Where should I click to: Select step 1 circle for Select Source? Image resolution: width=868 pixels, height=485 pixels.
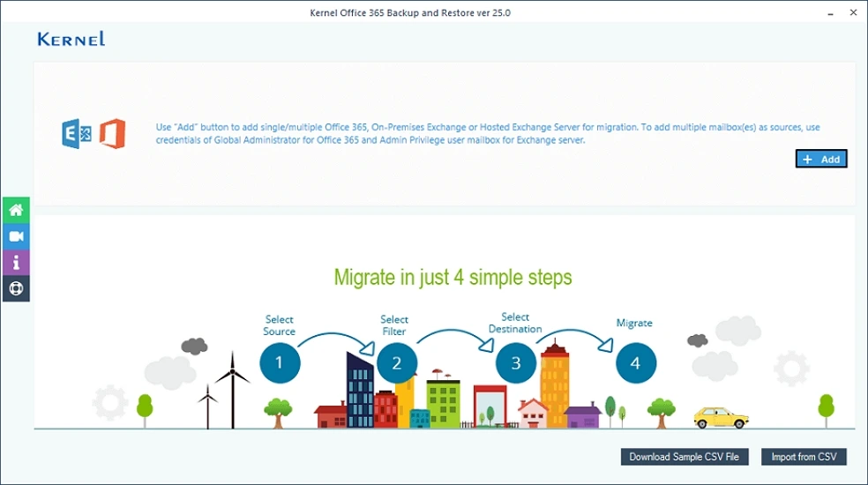[x=280, y=362]
